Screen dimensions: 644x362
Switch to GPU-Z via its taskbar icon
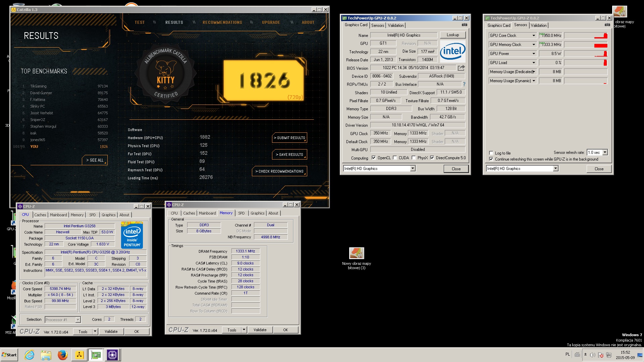(x=96, y=355)
